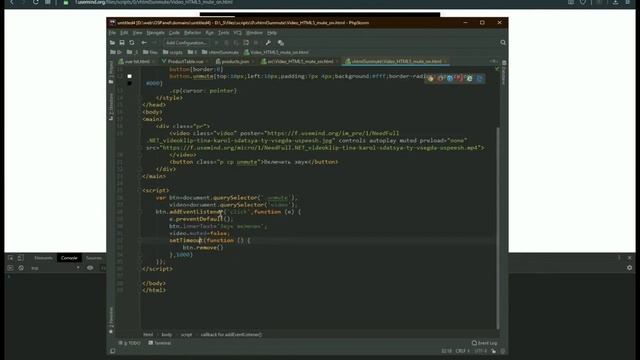Open the Add Configuration dropdown
The height and width of the screenshot is (360, 640).
(x=186, y=42)
